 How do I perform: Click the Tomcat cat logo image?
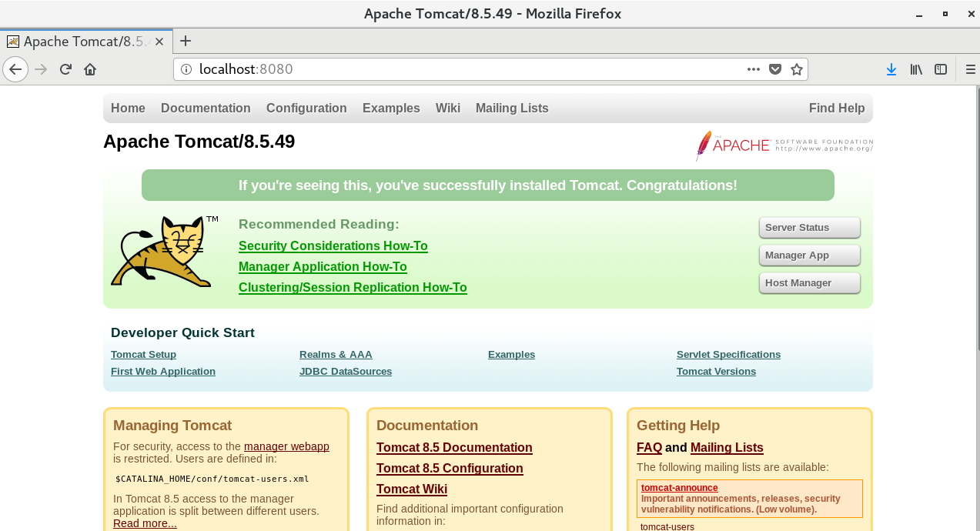[164, 251]
